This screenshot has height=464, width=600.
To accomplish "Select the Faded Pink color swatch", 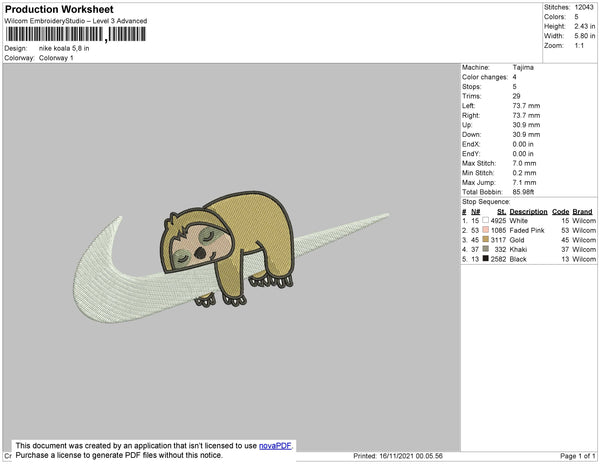I will click(x=486, y=230).
